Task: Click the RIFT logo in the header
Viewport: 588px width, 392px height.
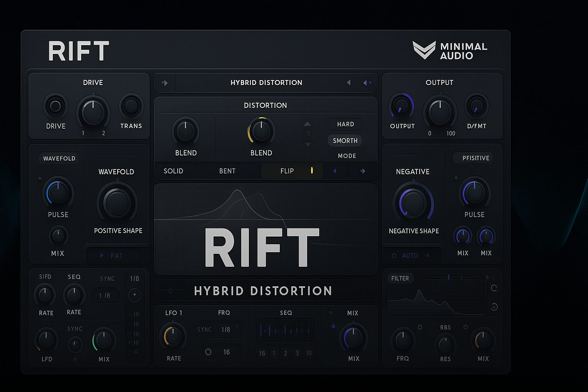Action: click(x=78, y=51)
